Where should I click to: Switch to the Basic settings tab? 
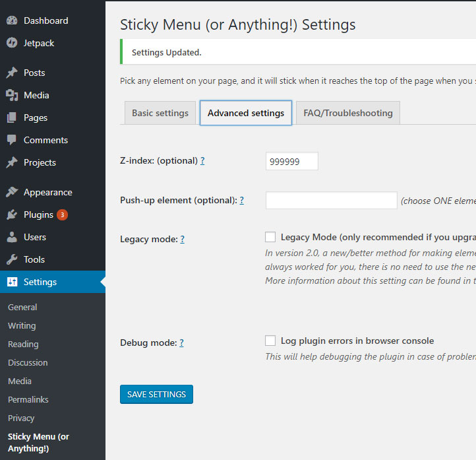[x=160, y=113]
